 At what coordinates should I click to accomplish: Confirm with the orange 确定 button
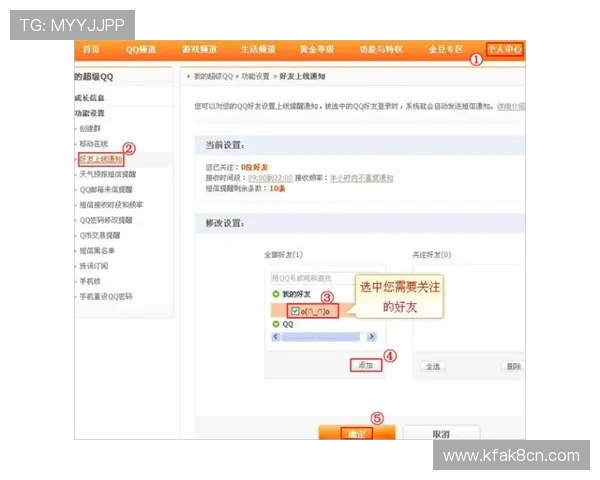[x=357, y=433]
